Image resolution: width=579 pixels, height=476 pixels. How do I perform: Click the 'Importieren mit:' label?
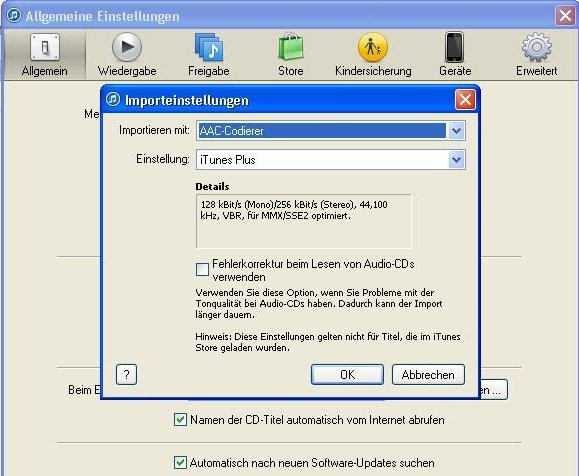(x=154, y=130)
